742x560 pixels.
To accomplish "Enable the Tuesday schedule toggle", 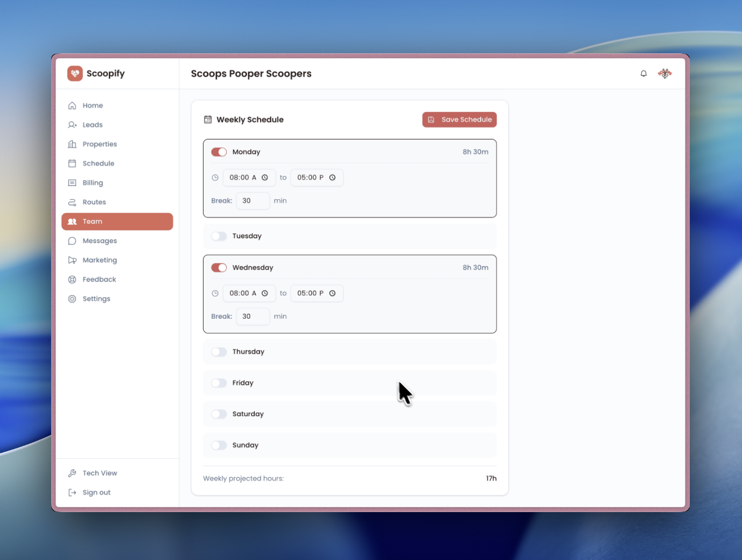I will pyautogui.click(x=219, y=236).
